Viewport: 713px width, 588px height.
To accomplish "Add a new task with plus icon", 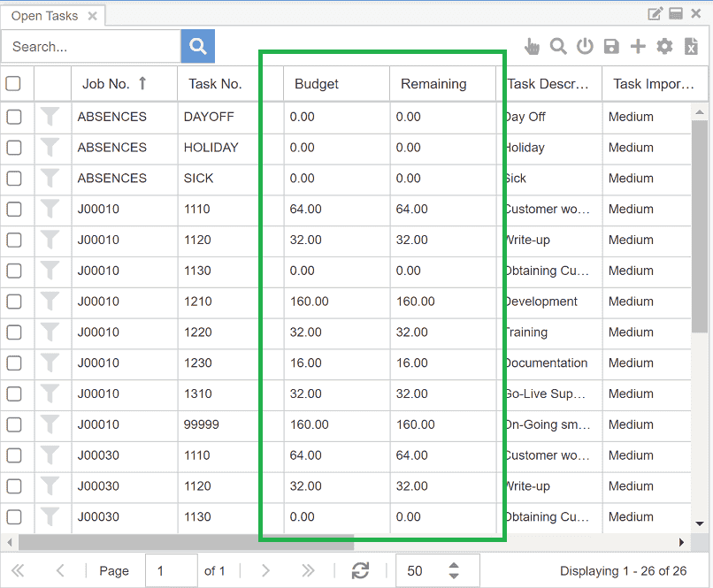I will click(x=638, y=46).
